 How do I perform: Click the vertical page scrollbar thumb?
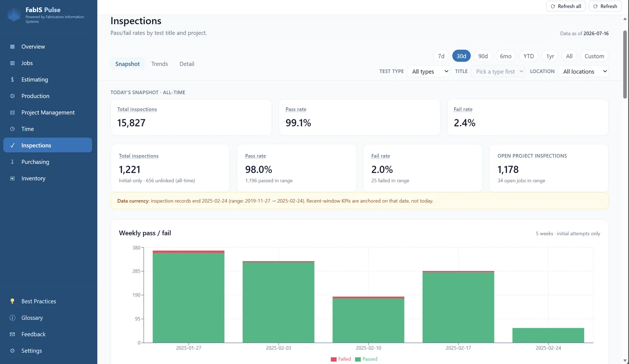click(x=625, y=64)
